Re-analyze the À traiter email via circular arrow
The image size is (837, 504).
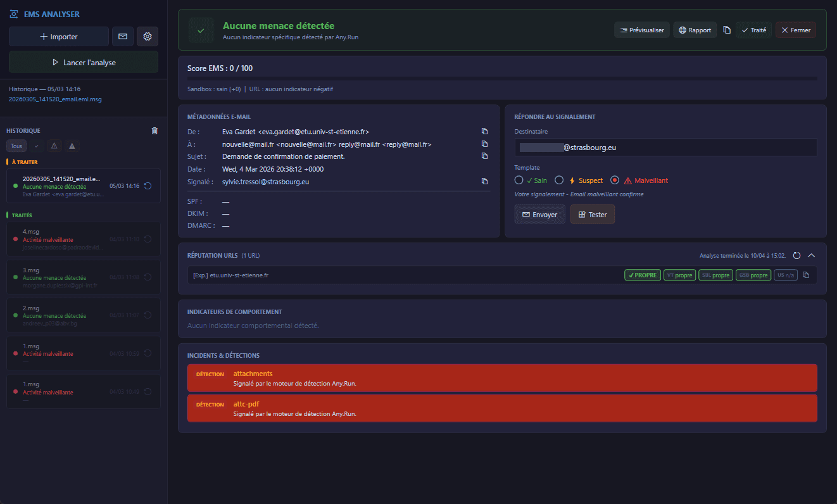(148, 186)
